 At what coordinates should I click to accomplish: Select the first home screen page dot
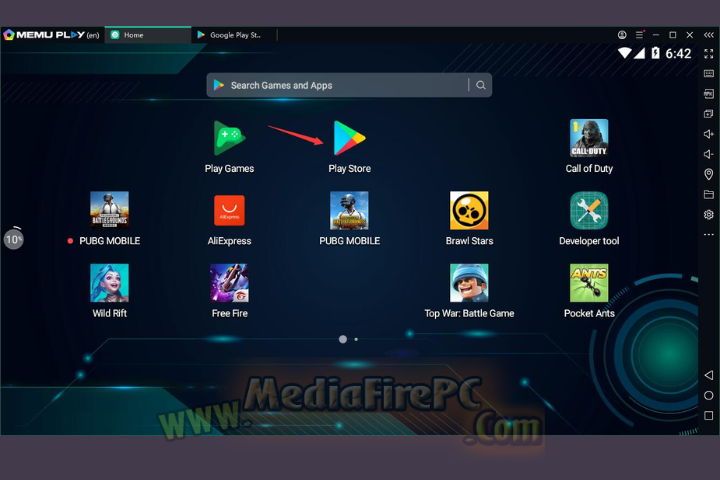(343, 339)
